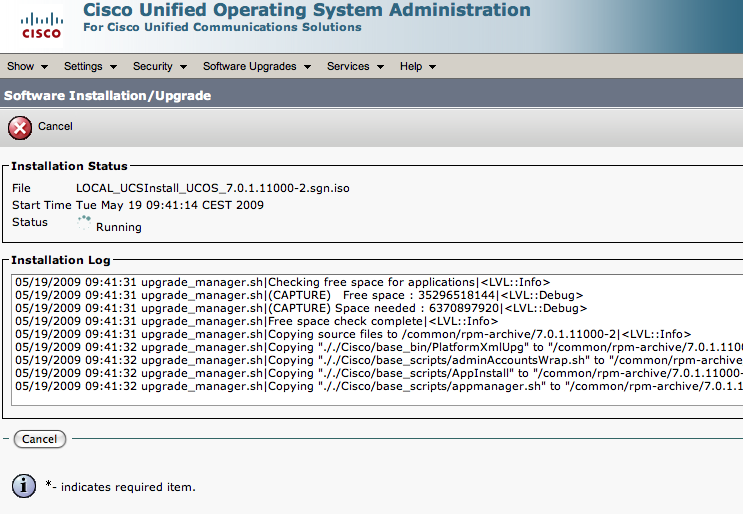Click the Running status spinner icon
This screenshot has width=743, height=514.
coord(84,223)
